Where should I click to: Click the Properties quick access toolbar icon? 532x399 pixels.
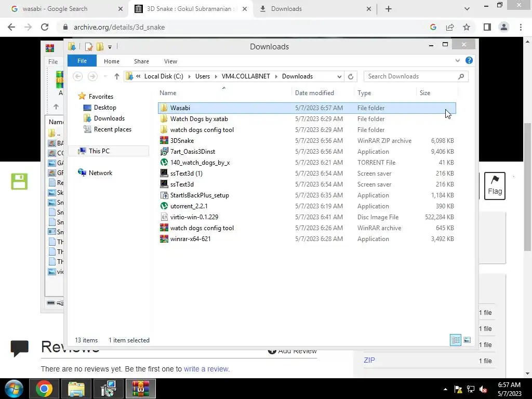point(89,47)
